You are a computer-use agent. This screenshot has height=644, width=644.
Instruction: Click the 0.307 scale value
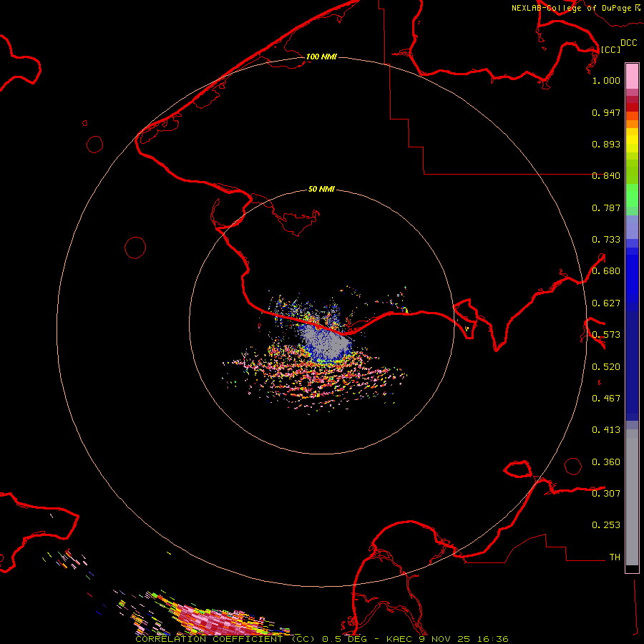(606, 494)
